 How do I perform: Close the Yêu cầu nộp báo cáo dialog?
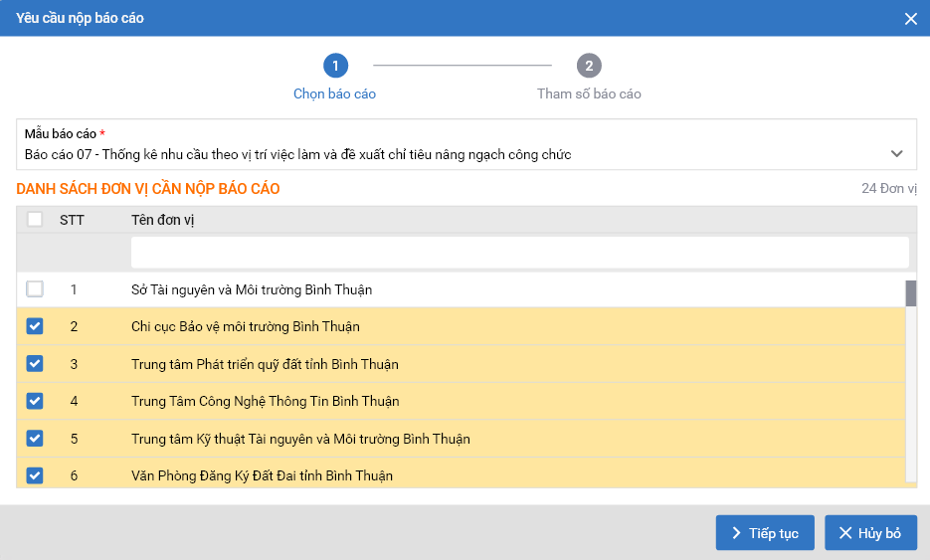[x=910, y=18]
